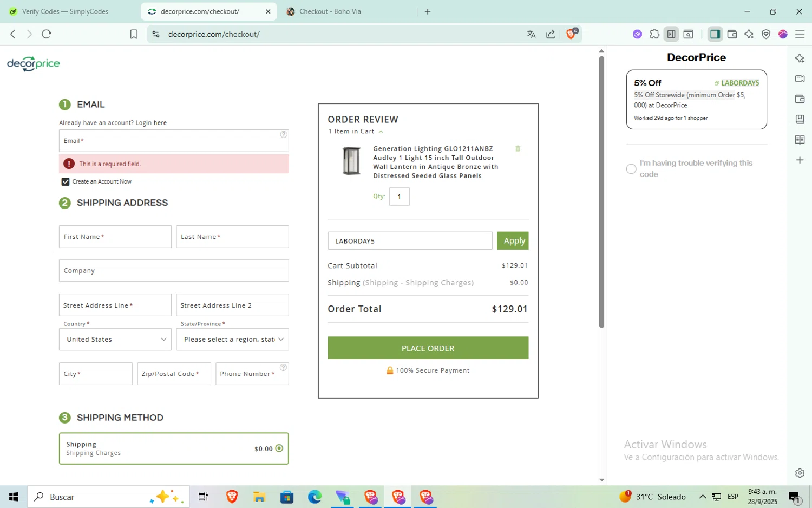Click the wall lantern product thumbnail
Viewport: 812px width, 508px height.
pos(351,161)
